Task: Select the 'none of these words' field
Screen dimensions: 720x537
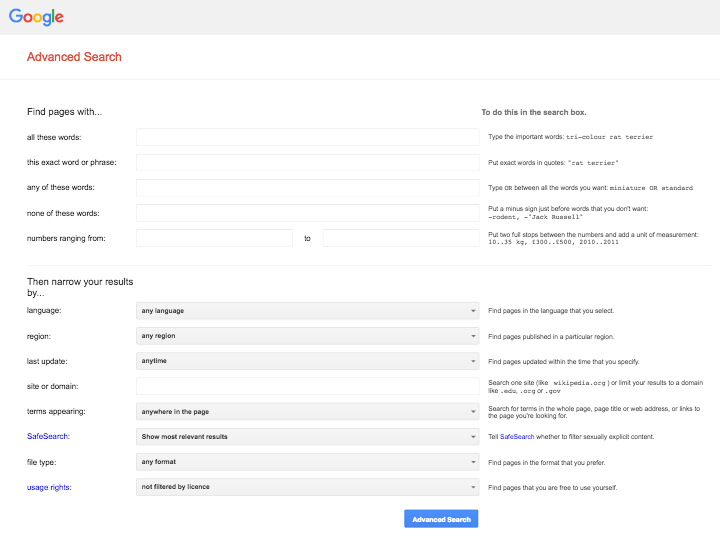Action: pos(307,213)
